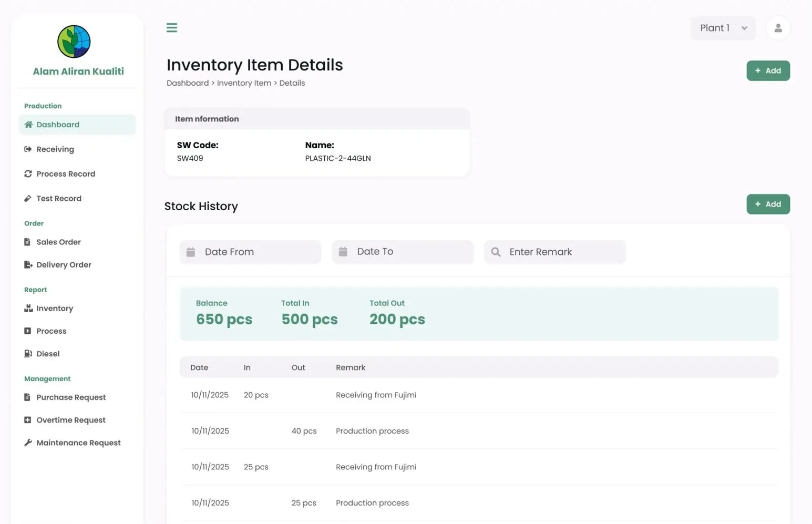Open the Dashboard menu item
The width and height of the screenshot is (812, 524).
point(77,125)
